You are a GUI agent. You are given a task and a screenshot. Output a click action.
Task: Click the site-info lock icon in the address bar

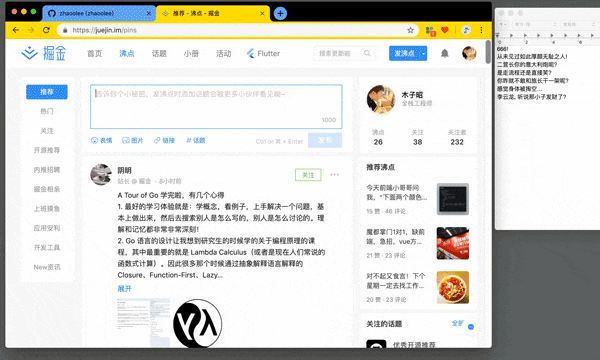tap(65, 30)
